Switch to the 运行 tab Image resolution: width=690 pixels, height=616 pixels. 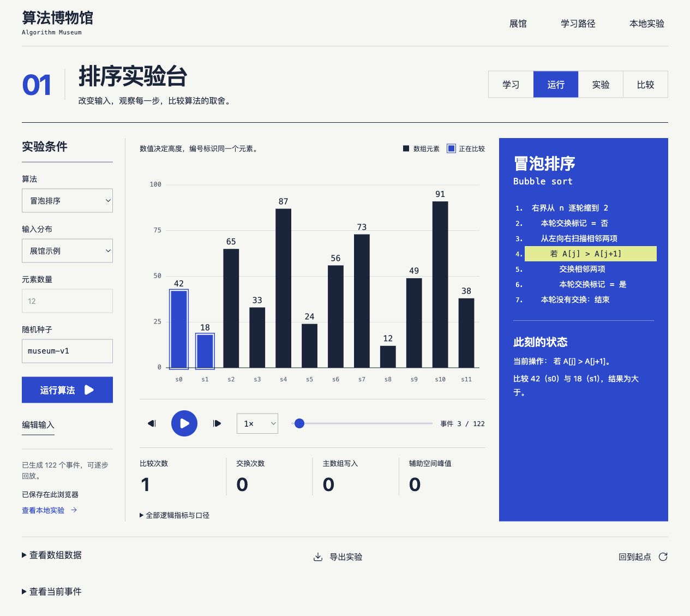pyautogui.click(x=556, y=85)
